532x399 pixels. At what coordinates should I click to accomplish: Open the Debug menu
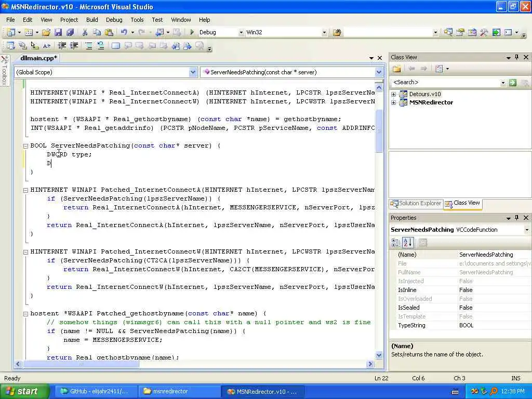click(x=114, y=20)
